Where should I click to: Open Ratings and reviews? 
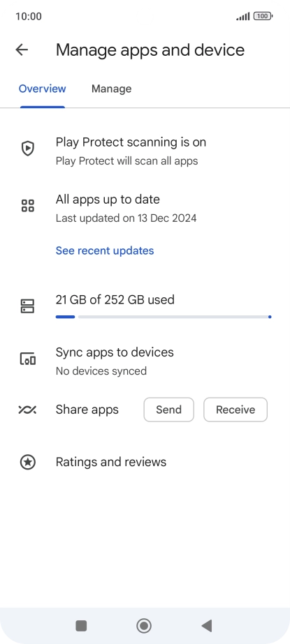click(145, 462)
